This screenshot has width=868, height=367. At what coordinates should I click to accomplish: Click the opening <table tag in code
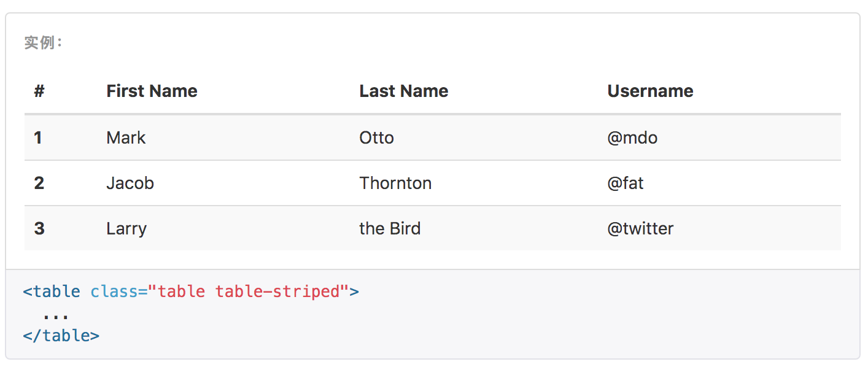52,291
